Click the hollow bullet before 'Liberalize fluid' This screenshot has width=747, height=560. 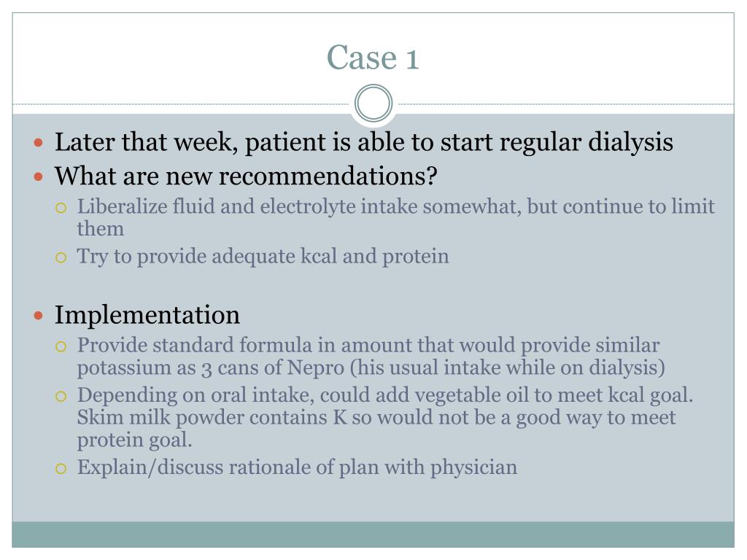click(x=61, y=208)
